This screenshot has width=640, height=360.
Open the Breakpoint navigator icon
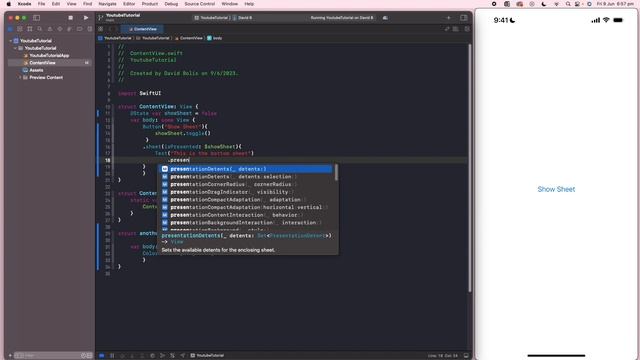click(80, 29)
